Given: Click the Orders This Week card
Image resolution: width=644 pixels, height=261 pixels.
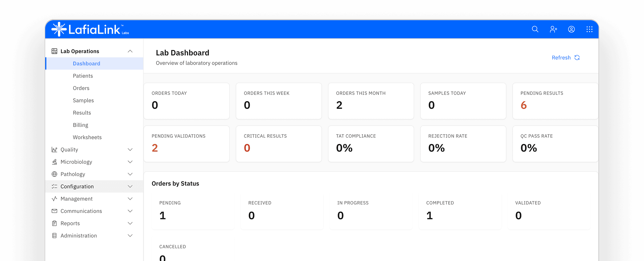Looking at the screenshot, I should coord(279,101).
